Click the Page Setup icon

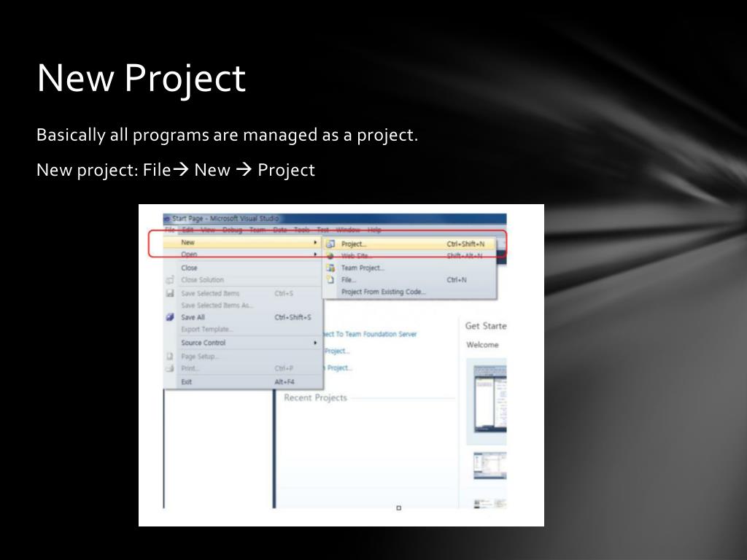tap(169, 356)
